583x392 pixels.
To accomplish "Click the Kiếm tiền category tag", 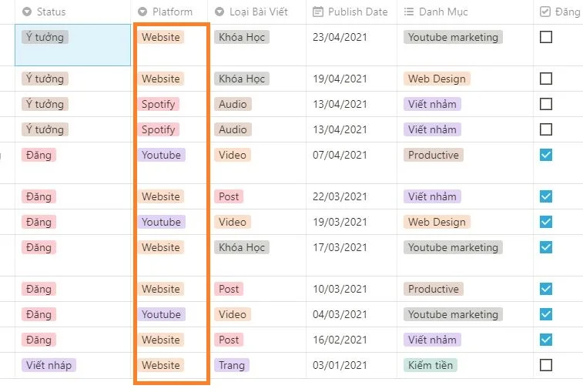I will point(431,365).
